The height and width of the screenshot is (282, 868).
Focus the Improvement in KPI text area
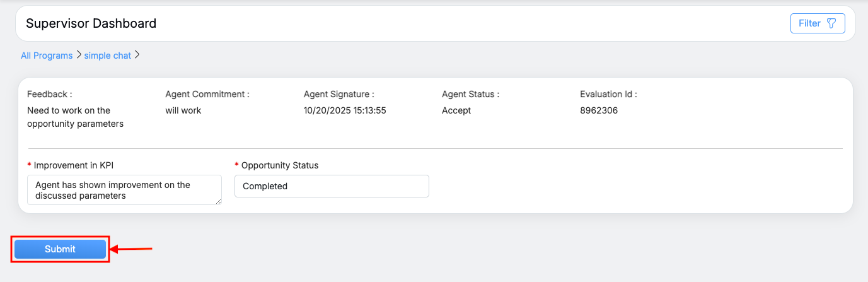pyautogui.click(x=124, y=190)
